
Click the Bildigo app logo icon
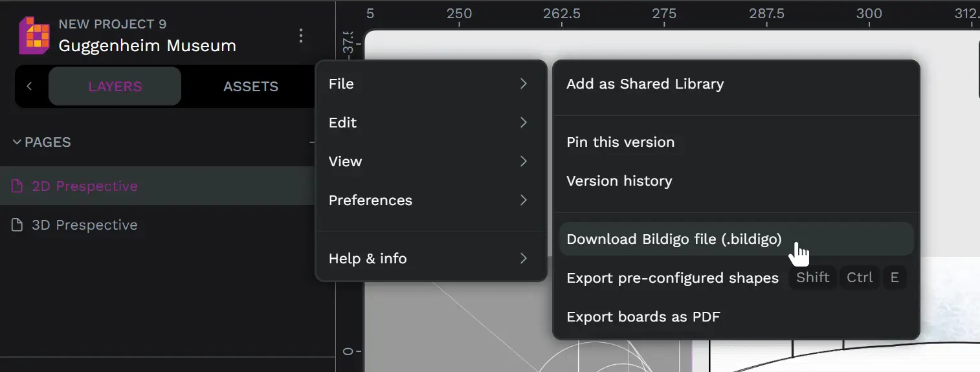pos(34,36)
